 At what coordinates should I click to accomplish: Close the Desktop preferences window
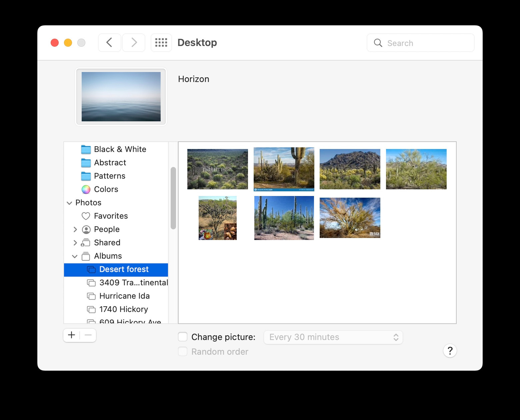coord(55,43)
